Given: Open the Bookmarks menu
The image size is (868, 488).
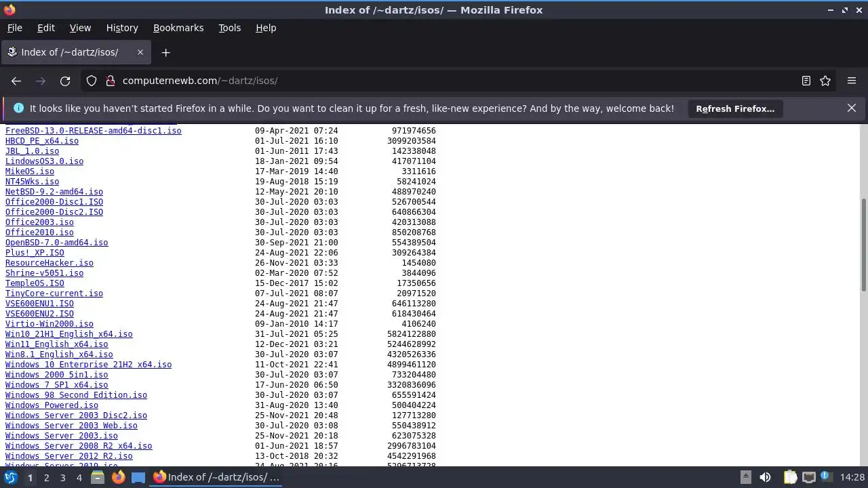Looking at the screenshot, I should tap(178, 28).
